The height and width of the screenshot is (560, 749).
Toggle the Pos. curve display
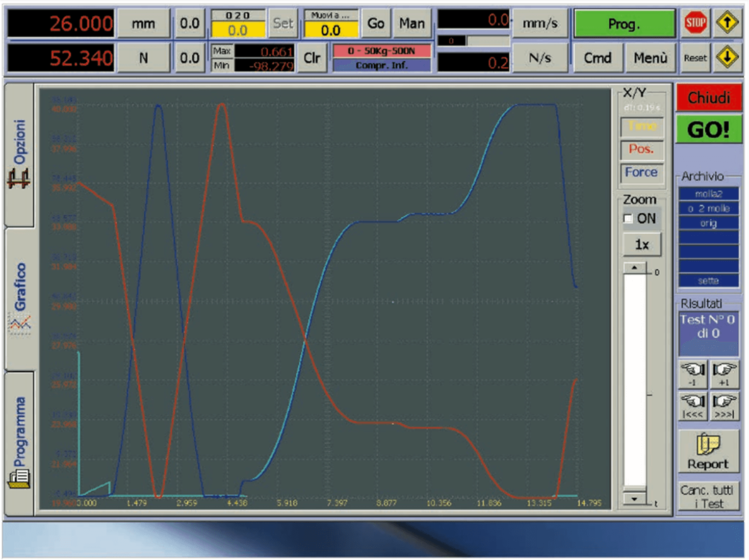[641, 149]
